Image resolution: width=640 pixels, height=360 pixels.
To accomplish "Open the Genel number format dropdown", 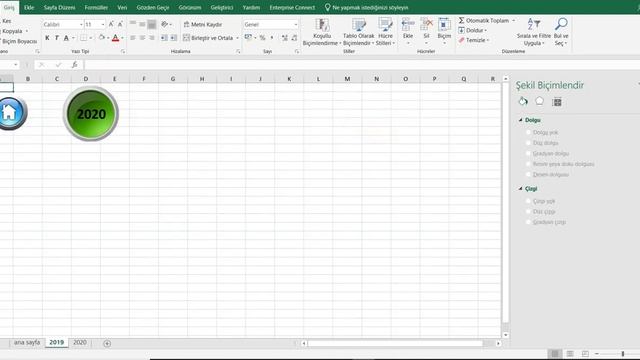I will click(296, 24).
